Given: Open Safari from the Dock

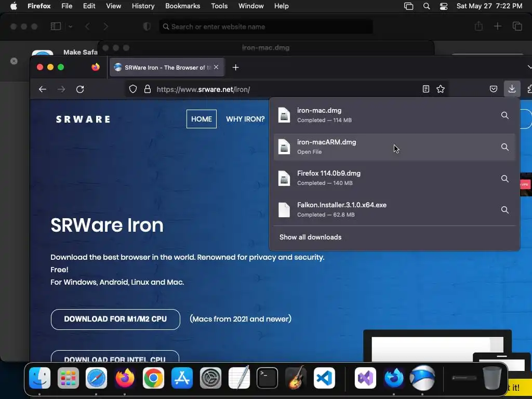Looking at the screenshot, I should [x=96, y=378].
